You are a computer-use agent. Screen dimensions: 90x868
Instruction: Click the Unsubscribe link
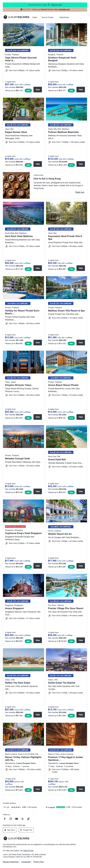click(x=26, y=862)
